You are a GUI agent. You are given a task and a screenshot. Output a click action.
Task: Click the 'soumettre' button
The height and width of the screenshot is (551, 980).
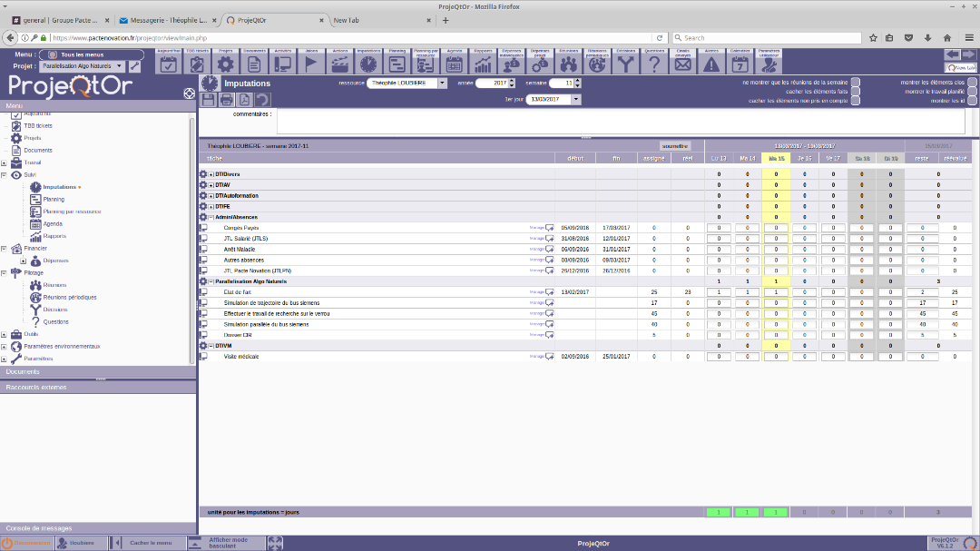(674, 145)
